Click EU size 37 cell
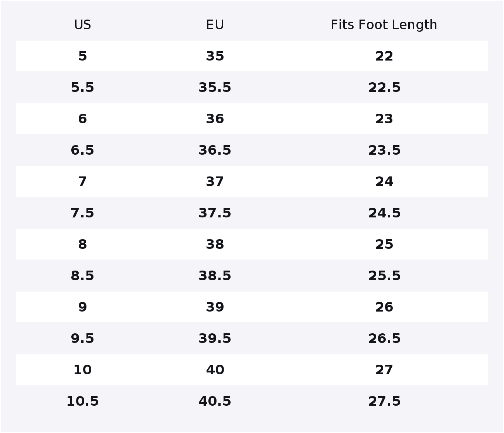 coord(215,182)
